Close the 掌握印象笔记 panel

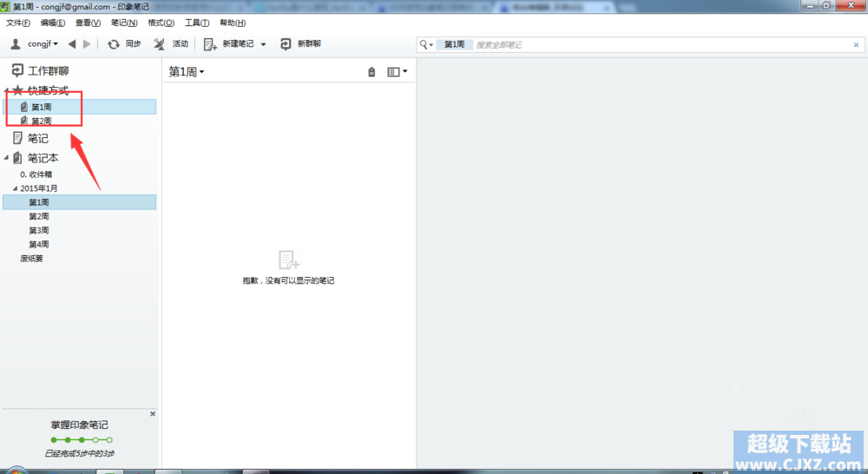pyautogui.click(x=153, y=413)
